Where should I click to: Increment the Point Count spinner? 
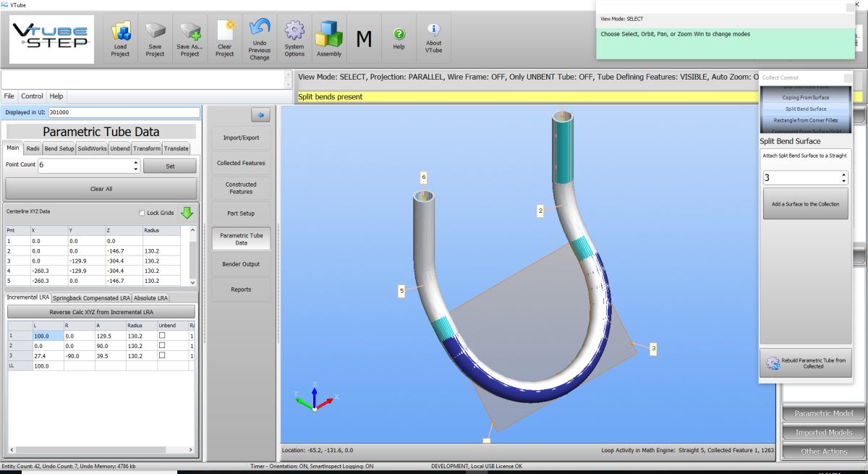[x=136, y=162]
